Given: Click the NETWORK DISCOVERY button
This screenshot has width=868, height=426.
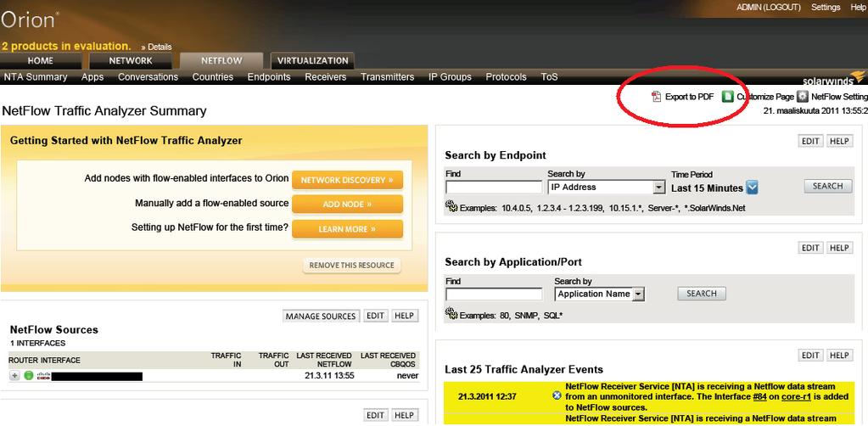Looking at the screenshot, I should click(x=347, y=180).
